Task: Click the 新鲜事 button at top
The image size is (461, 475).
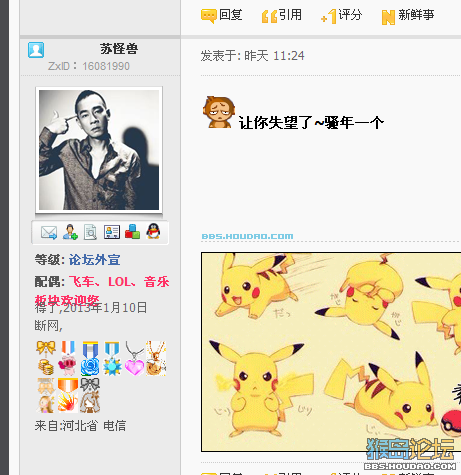Action: click(x=408, y=16)
